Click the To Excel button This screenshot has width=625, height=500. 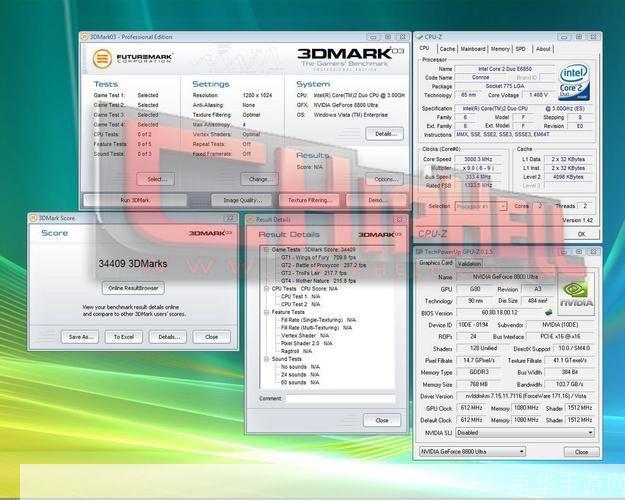point(124,337)
